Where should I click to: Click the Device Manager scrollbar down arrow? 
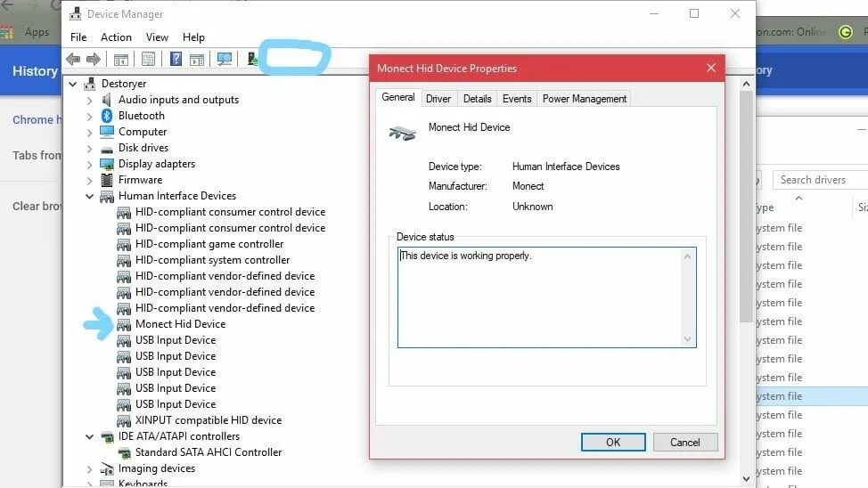[x=746, y=478]
